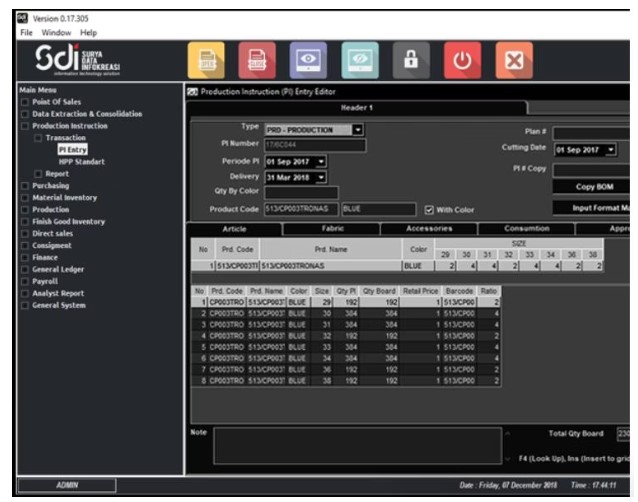Click the application icon beside Version 0.17.305

click(x=22, y=18)
